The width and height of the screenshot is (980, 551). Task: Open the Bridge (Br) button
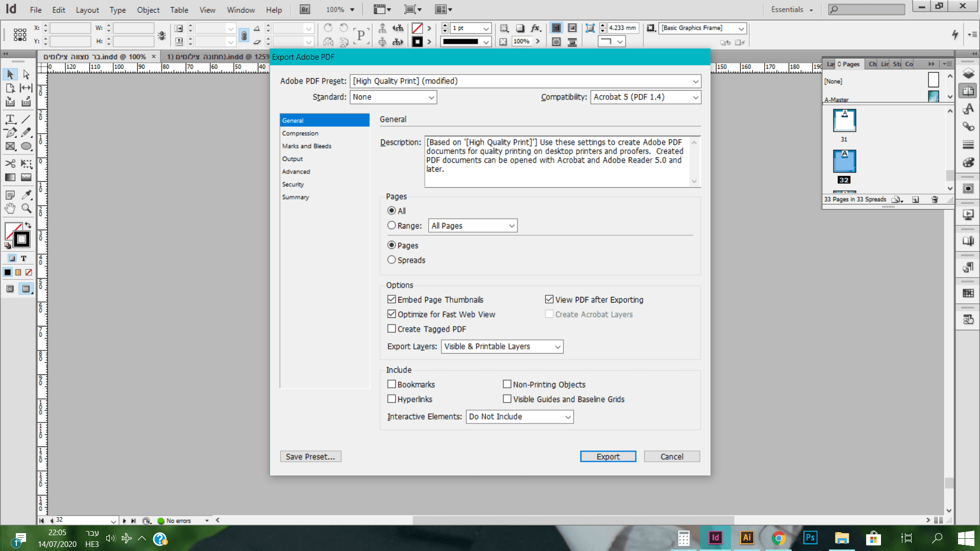point(305,9)
